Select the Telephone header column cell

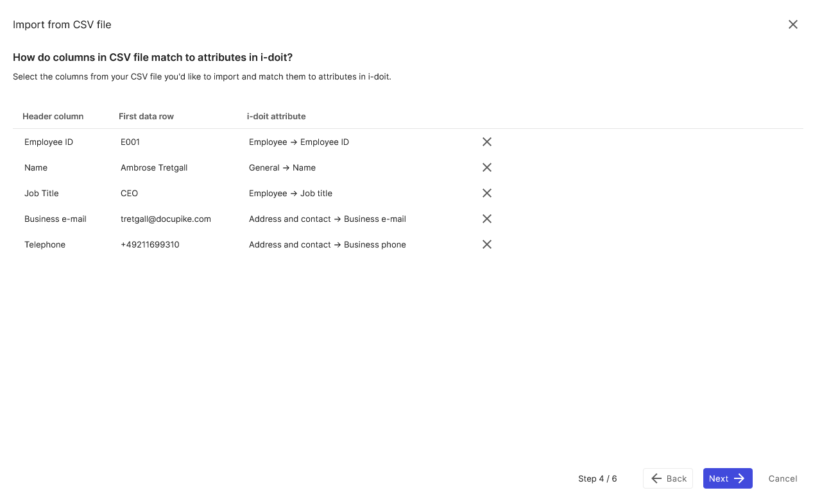45,244
